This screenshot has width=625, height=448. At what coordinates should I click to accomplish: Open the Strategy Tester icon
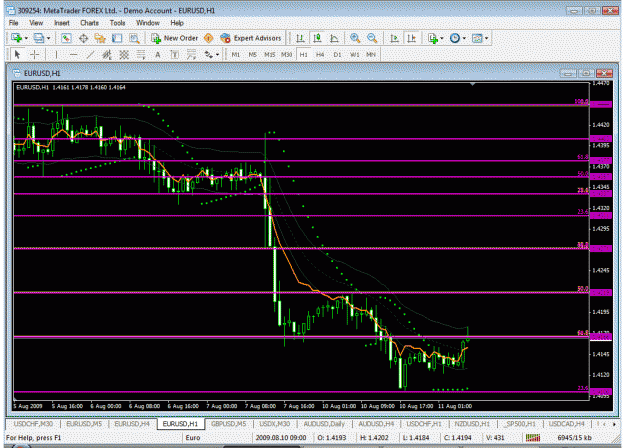[x=134, y=38]
